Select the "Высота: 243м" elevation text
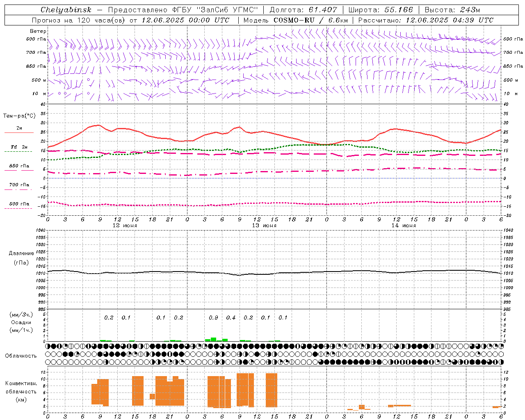This screenshot has width=525, height=420. tap(452, 10)
